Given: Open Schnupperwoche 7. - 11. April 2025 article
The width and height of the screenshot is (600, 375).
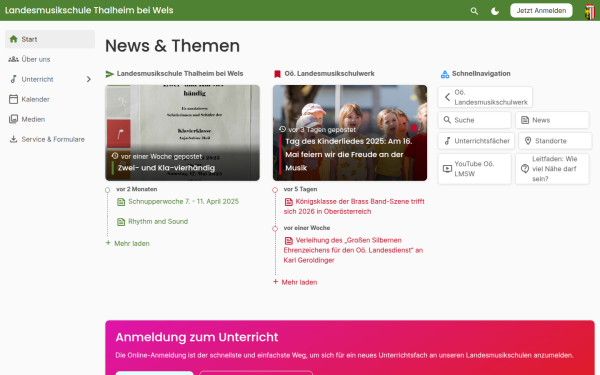Looking at the screenshot, I should point(183,201).
